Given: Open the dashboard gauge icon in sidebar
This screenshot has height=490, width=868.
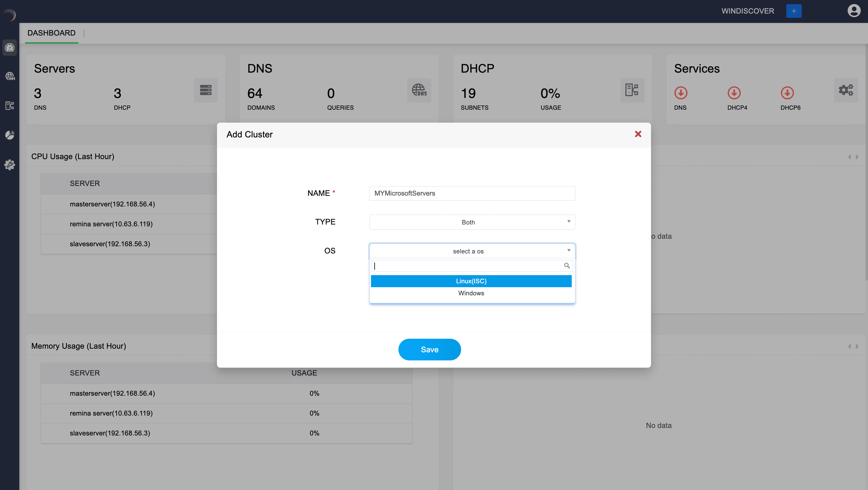Looking at the screenshot, I should pos(9,47).
